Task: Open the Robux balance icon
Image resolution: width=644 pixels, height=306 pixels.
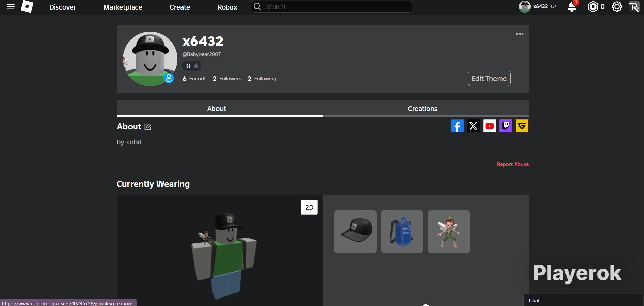Action: pos(593,7)
